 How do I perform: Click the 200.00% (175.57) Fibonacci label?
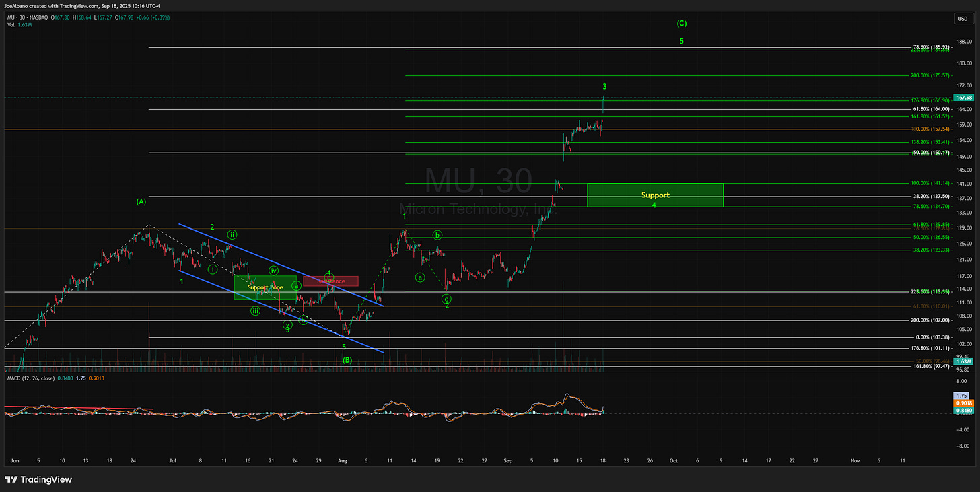[x=930, y=76]
